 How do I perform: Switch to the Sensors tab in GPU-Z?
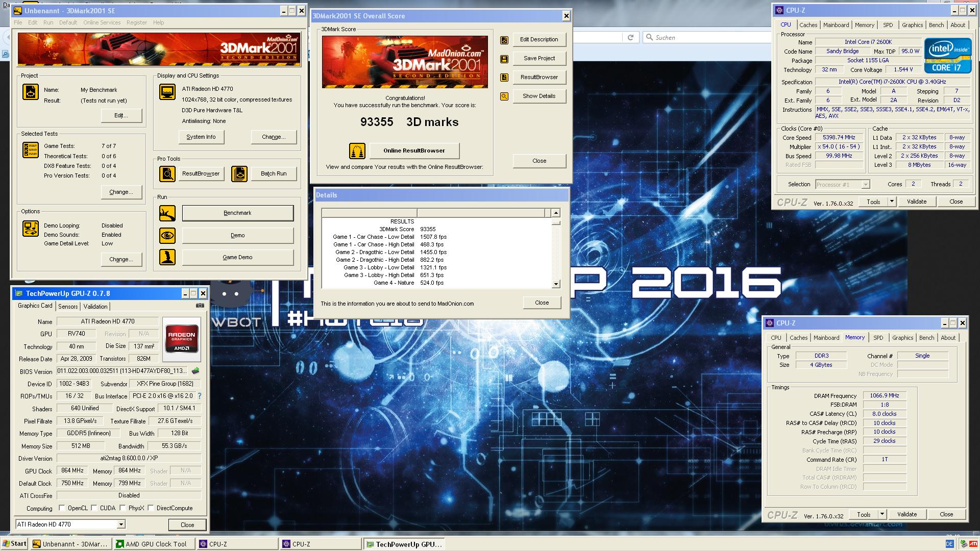tap(68, 307)
